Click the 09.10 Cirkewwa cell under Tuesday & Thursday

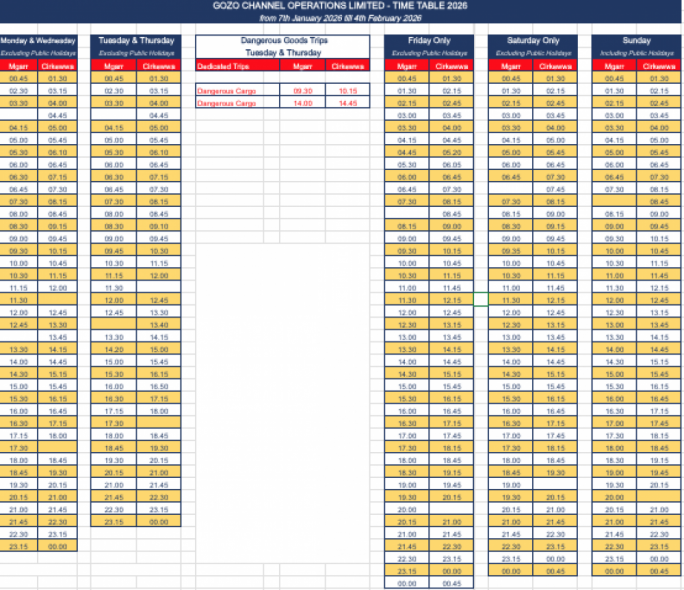[159, 227]
